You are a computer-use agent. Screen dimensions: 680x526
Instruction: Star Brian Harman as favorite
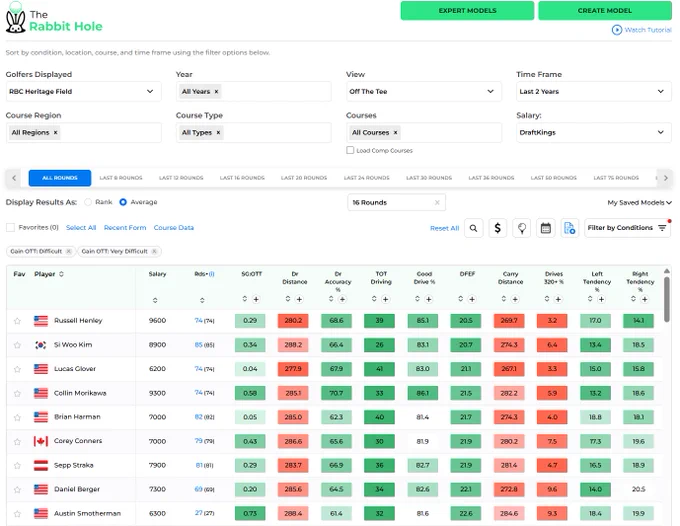17,417
